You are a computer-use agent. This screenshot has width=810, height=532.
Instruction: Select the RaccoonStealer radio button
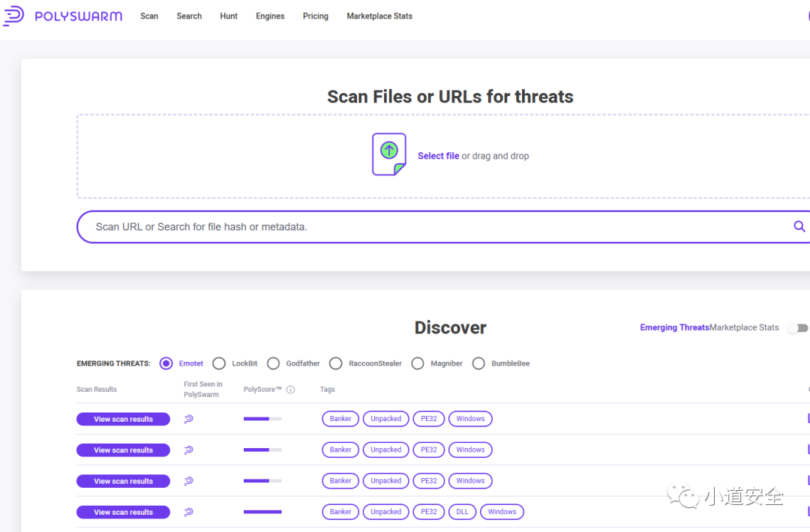tap(336, 363)
